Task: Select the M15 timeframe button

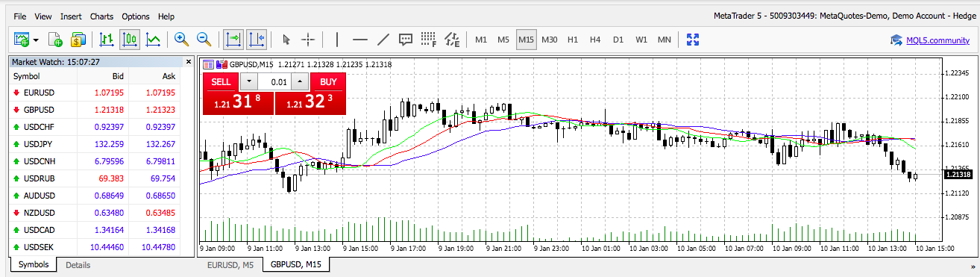Action: 527,40
